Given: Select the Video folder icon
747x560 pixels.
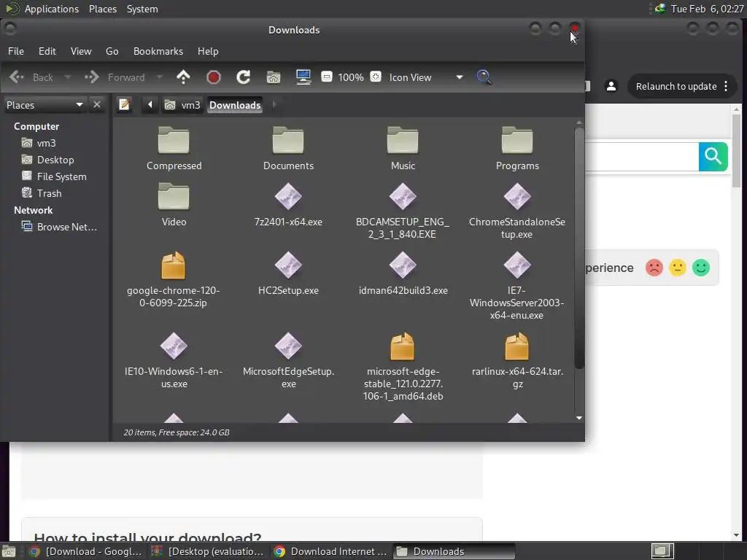Looking at the screenshot, I should (174, 196).
